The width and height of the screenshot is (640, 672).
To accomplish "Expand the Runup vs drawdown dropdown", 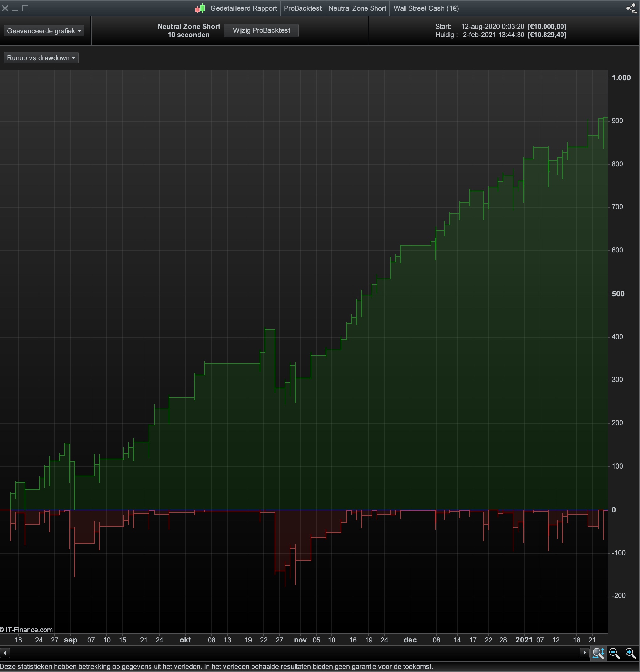I will point(41,58).
